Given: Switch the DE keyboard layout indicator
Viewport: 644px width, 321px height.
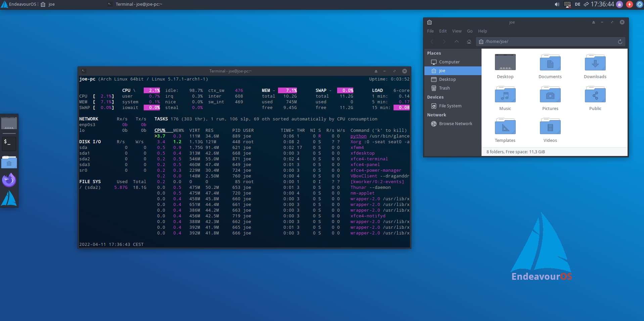Looking at the screenshot, I should pyautogui.click(x=578, y=4).
